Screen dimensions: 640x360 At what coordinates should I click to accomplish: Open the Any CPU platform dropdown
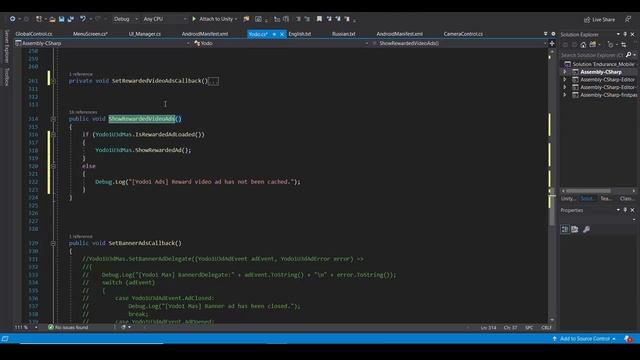[165, 19]
